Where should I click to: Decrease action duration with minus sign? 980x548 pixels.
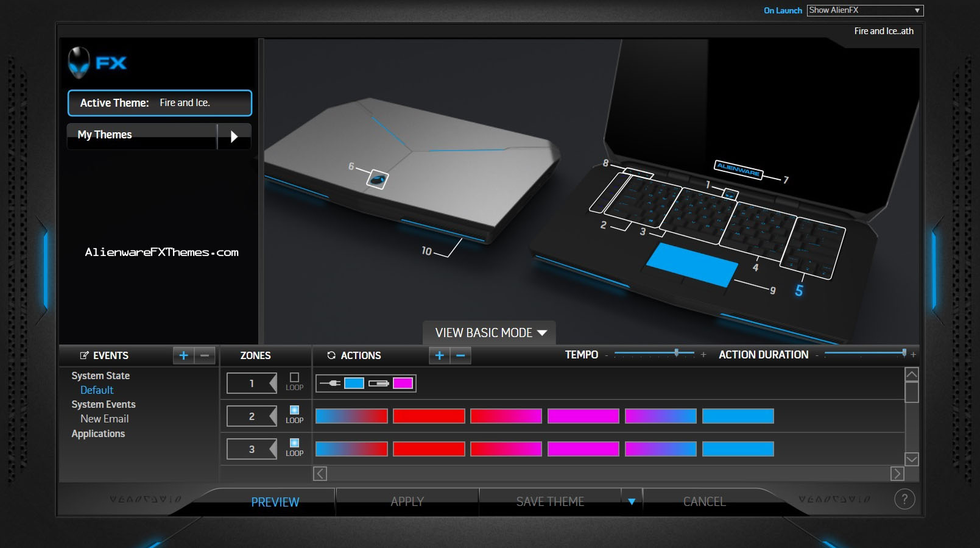[x=817, y=355]
